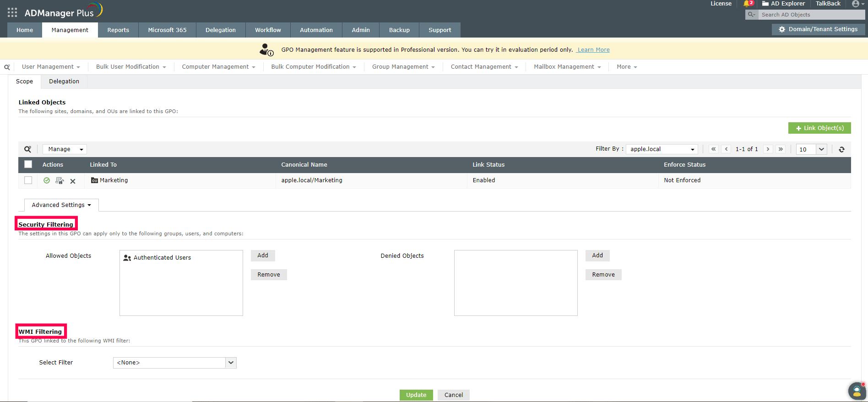Remove an object from Denied Objects
Viewport: 868px width, 402px height.
(603, 275)
